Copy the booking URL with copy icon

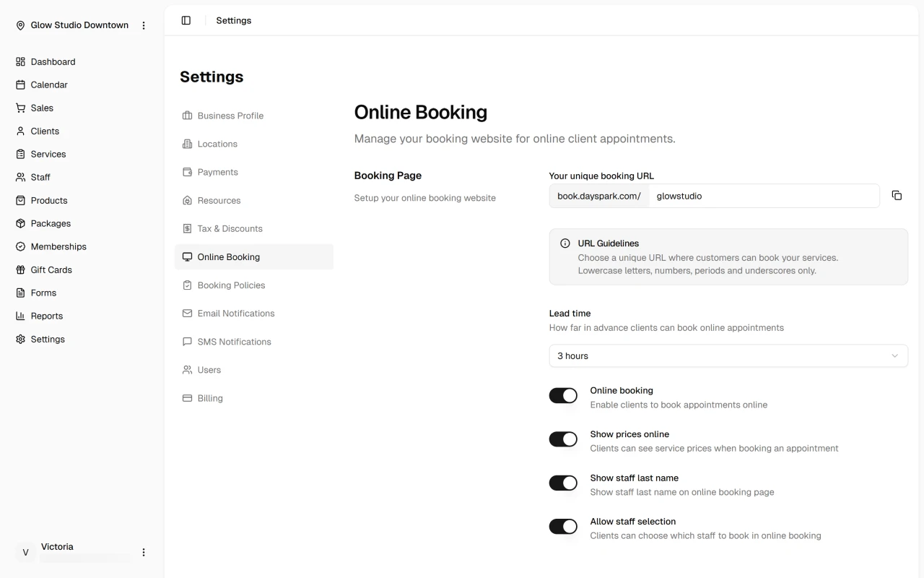pyautogui.click(x=897, y=196)
